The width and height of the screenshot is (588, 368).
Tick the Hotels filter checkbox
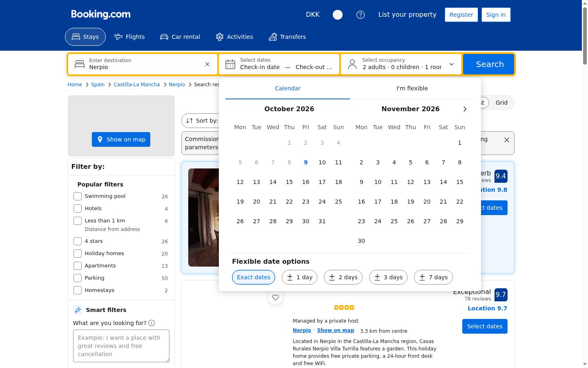coord(78,209)
